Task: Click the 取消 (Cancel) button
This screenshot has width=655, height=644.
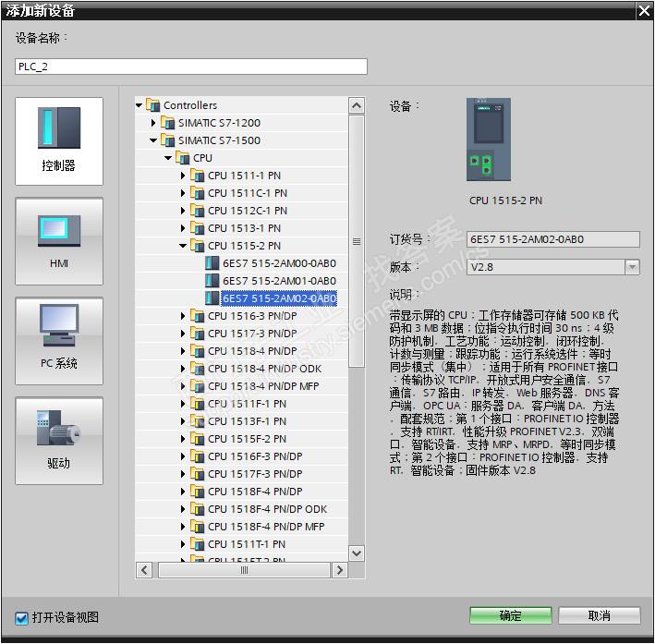Action: pos(599,615)
